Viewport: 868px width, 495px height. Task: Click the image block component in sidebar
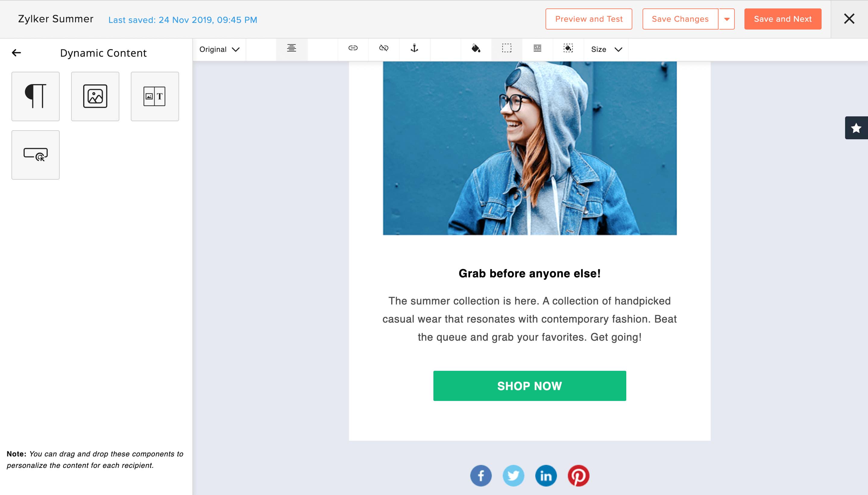click(x=95, y=96)
